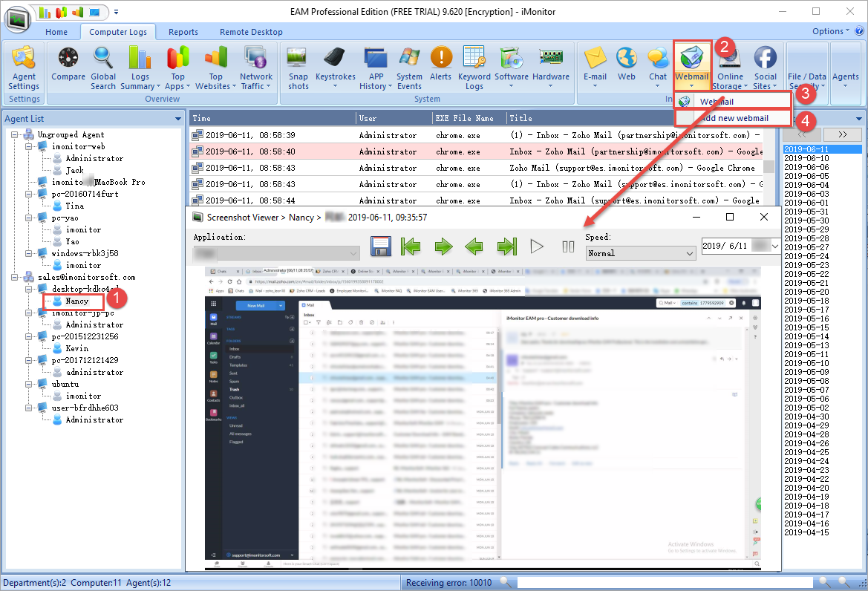The image size is (868, 591).
Task: Collapse the imonitor-web tree node
Action: [x=29, y=147]
